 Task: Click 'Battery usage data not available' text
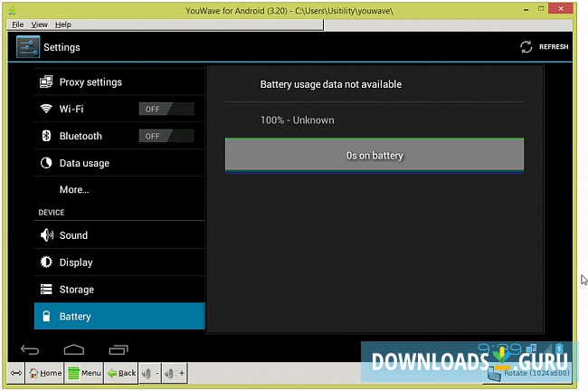pos(331,84)
